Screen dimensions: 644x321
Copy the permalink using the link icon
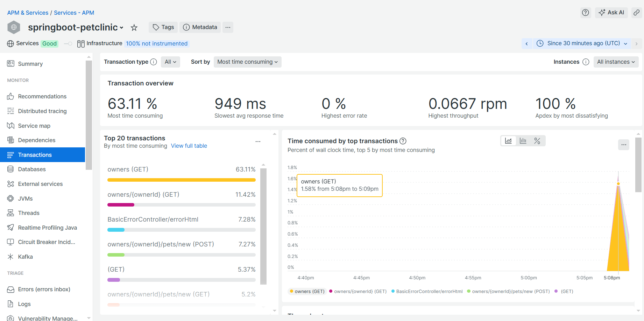point(637,13)
